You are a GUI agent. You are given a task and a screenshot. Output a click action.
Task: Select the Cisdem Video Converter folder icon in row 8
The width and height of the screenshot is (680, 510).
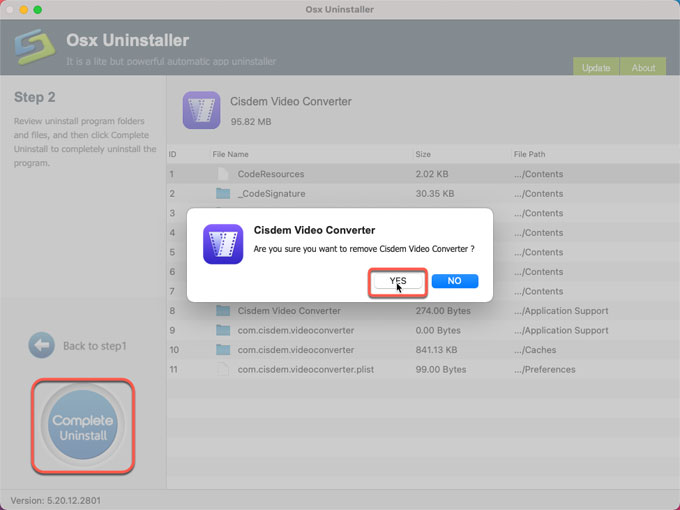point(223,311)
